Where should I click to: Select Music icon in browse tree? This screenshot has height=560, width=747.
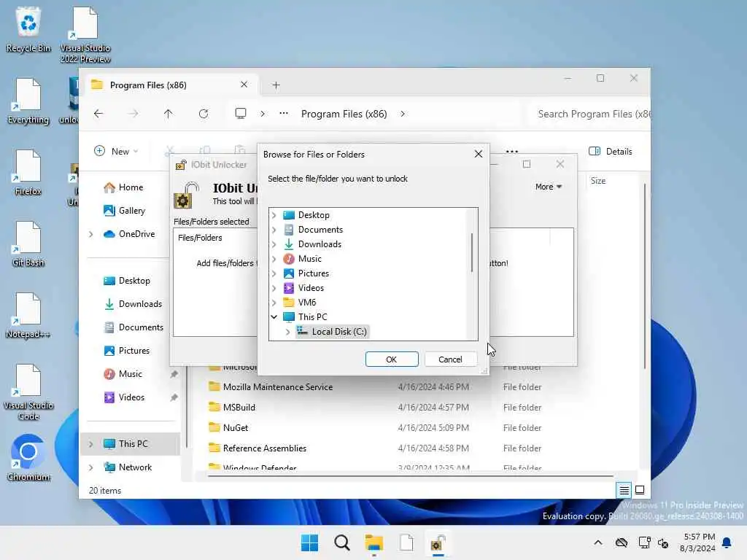(x=289, y=259)
